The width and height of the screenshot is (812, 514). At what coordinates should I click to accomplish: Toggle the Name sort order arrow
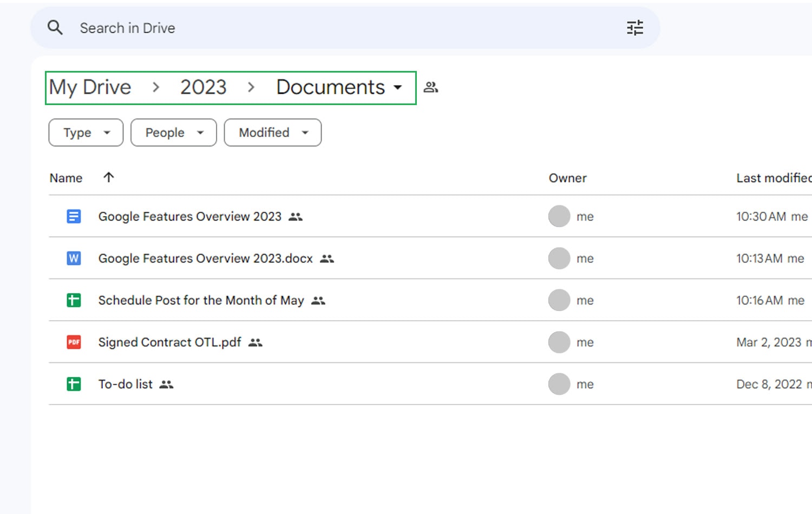click(x=108, y=177)
